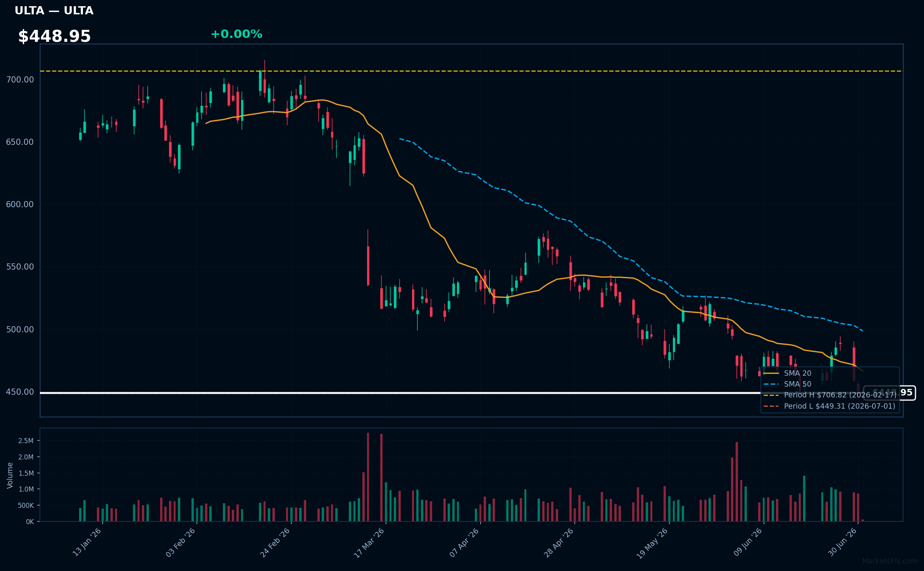Click the 2.5M volume axis label
The width and height of the screenshot is (924, 571).
[26, 441]
